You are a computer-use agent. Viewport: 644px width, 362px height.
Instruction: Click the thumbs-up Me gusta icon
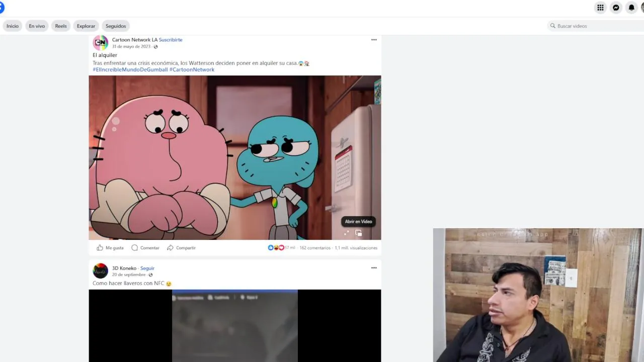[x=100, y=247]
